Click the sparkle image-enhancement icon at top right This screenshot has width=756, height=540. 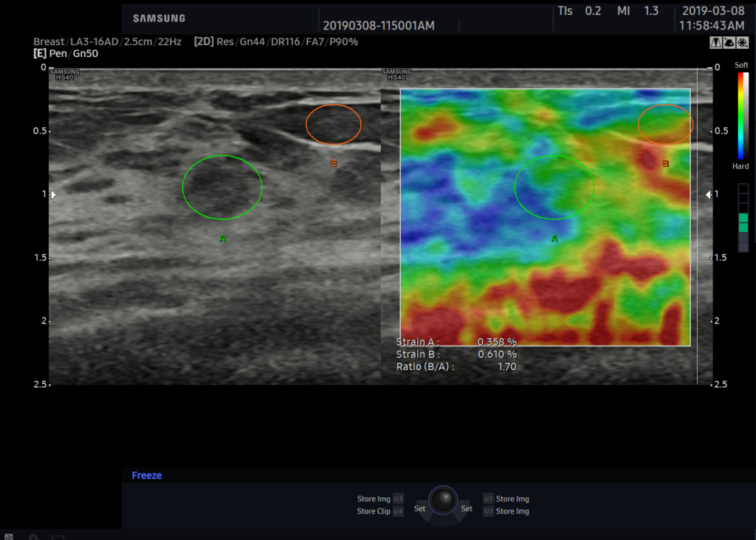(729, 42)
